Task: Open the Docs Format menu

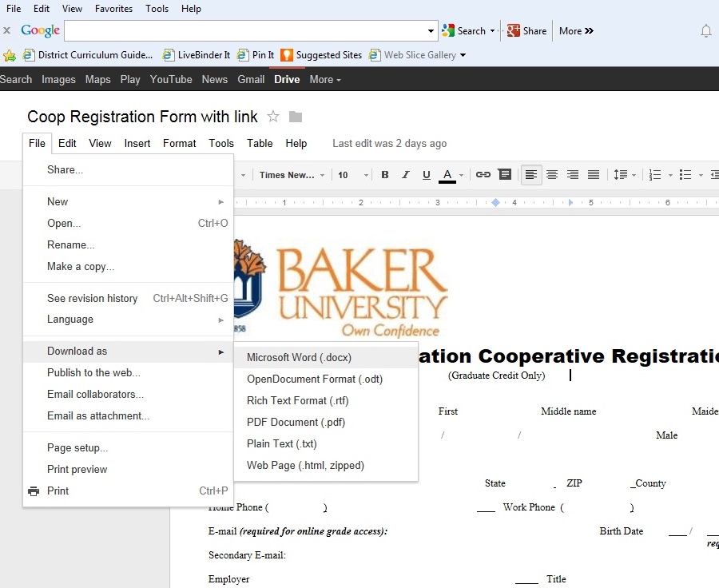Action: point(179,144)
